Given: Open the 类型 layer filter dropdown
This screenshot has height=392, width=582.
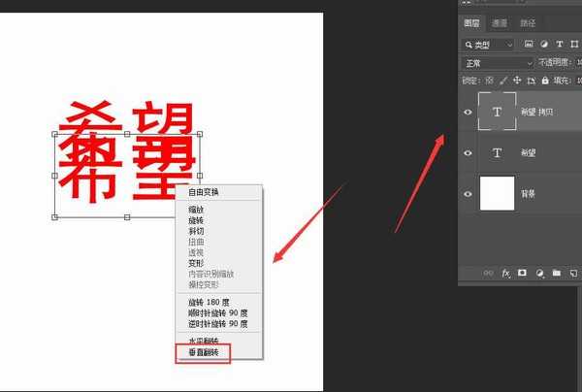Looking at the screenshot, I should pyautogui.click(x=489, y=44).
